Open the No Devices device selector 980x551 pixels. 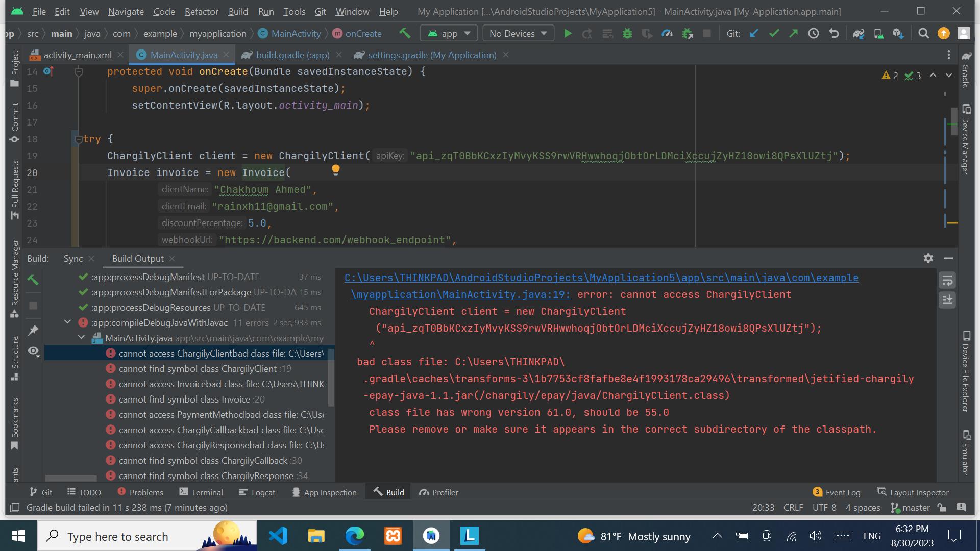tap(518, 33)
